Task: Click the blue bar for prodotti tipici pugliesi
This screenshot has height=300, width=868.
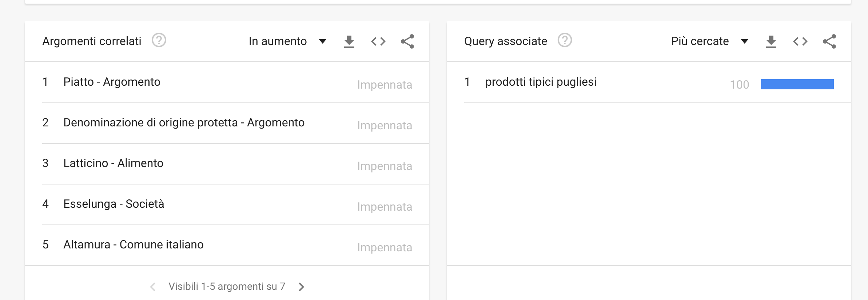Action: click(797, 84)
